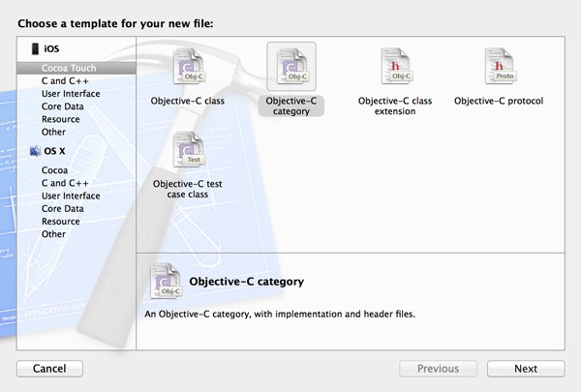The image size is (581, 392).
Task: Click the Objective-C test case class label
Action: (x=188, y=189)
